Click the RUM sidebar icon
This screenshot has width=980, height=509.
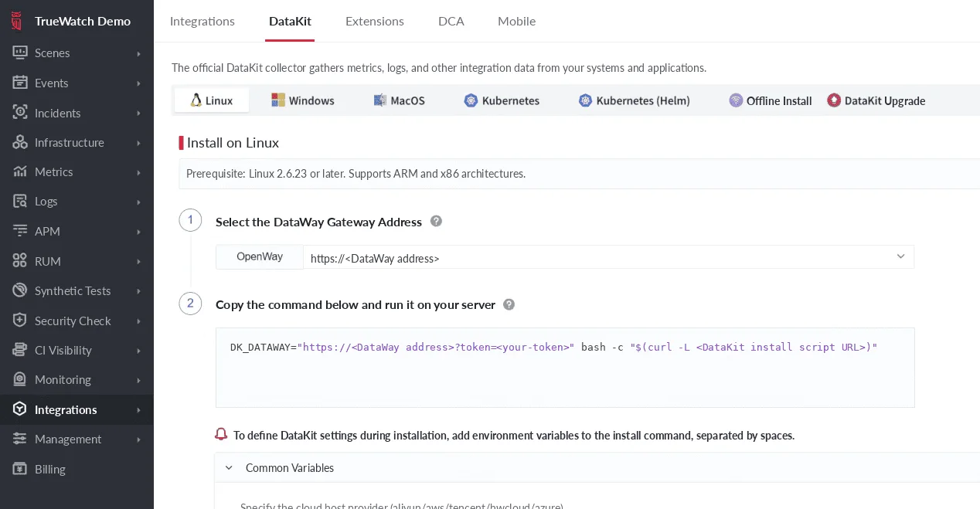point(20,261)
